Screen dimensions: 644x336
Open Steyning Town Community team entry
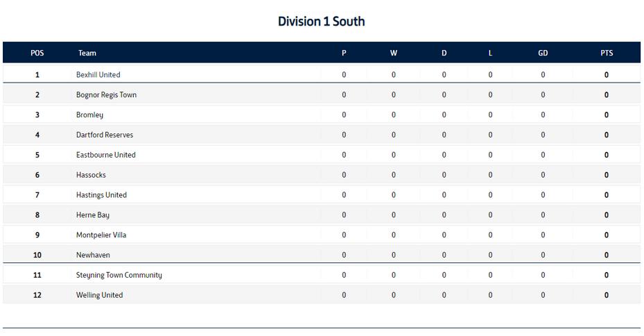coord(119,276)
